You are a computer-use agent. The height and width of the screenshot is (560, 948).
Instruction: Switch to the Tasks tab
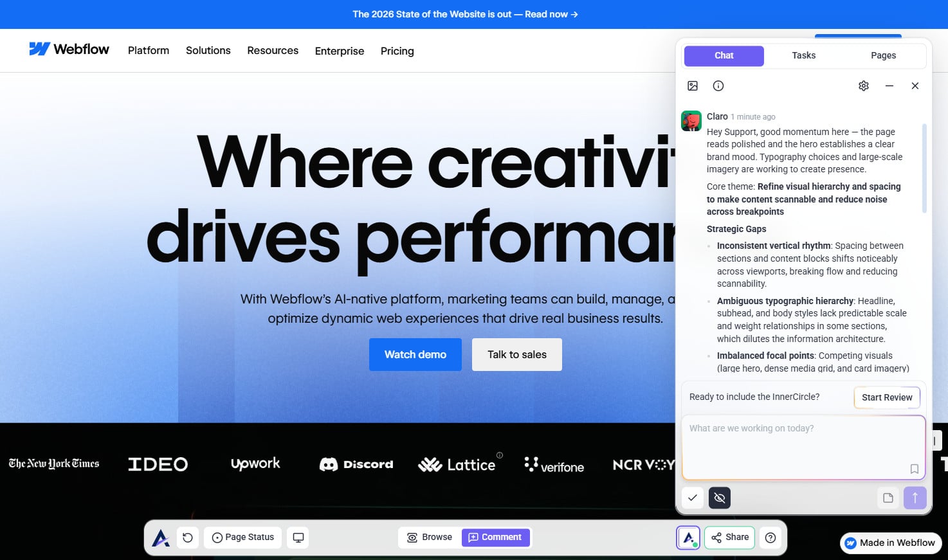click(803, 56)
